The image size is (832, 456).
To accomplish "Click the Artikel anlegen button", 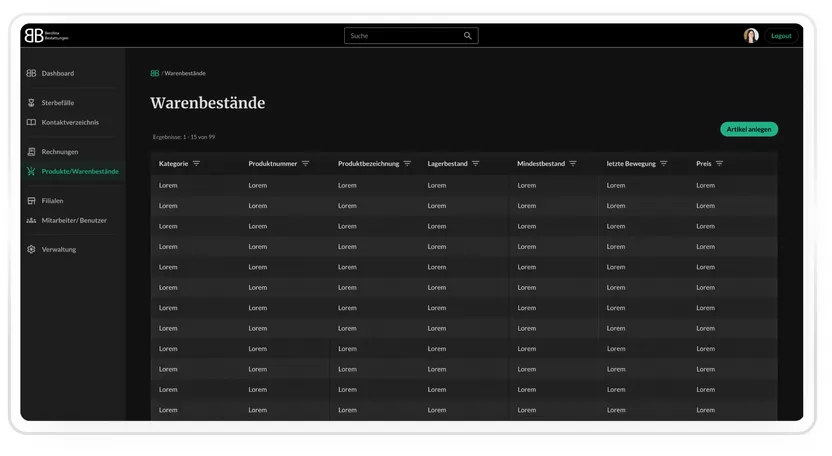I will click(749, 129).
